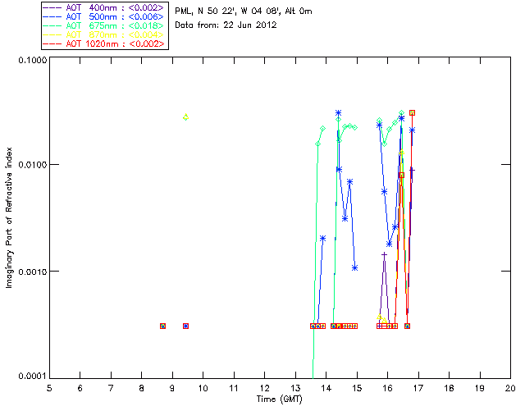
Task: Click the x-axis tick label 11
Action: (x=234, y=388)
